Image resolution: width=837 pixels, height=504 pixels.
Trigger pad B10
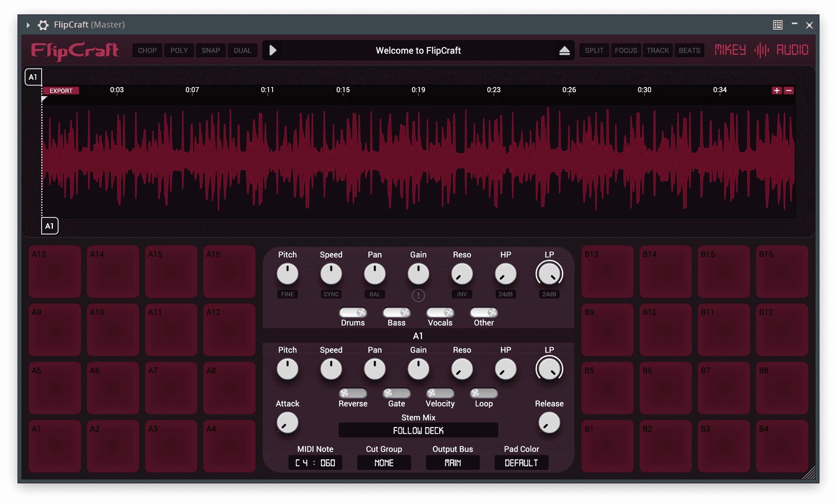pos(665,330)
